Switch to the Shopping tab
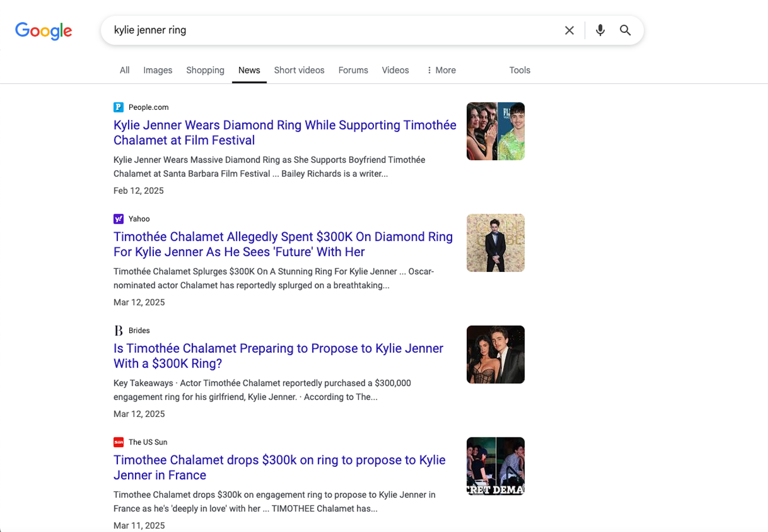Screen dimensions: 768x532 pyautogui.click(x=206, y=70)
